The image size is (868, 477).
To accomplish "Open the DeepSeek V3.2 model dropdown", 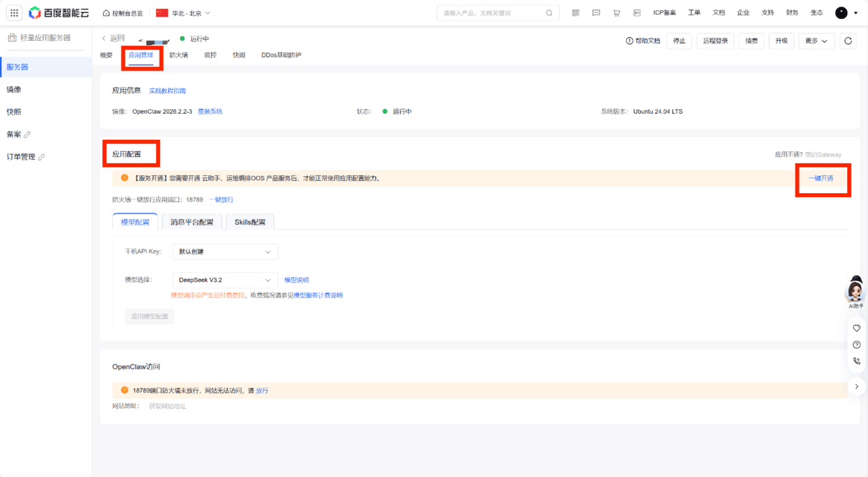I will pyautogui.click(x=225, y=280).
